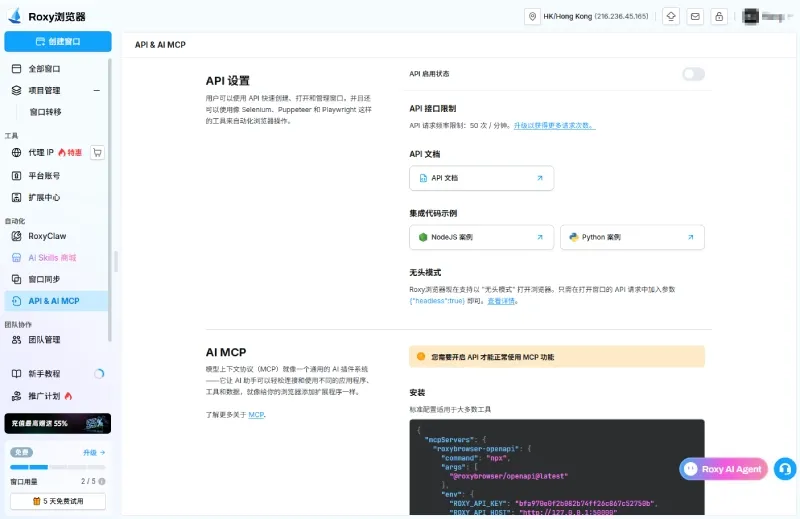Click the lock icon in header

pyautogui.click(x=719, y=16)
